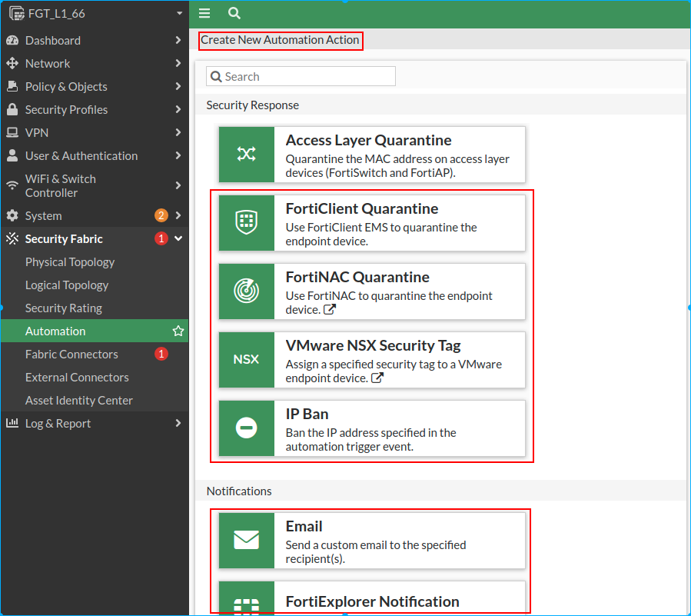Click the Email envelope icon
This screenshot has height=616, width=691.
tap(246, 541)
